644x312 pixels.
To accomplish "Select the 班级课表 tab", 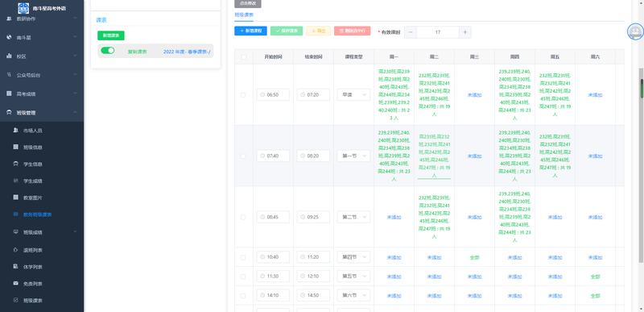I will (x=244, y=15).
